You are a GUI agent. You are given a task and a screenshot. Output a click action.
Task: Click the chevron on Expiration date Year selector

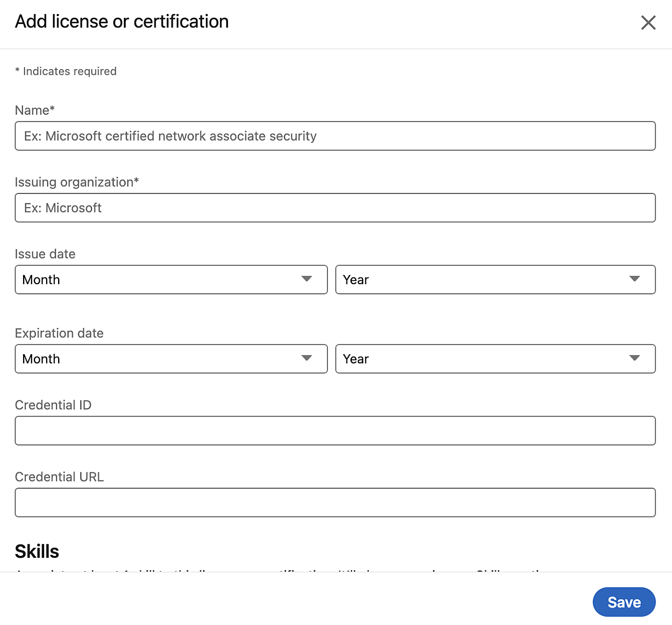click(x=635, y=359)
